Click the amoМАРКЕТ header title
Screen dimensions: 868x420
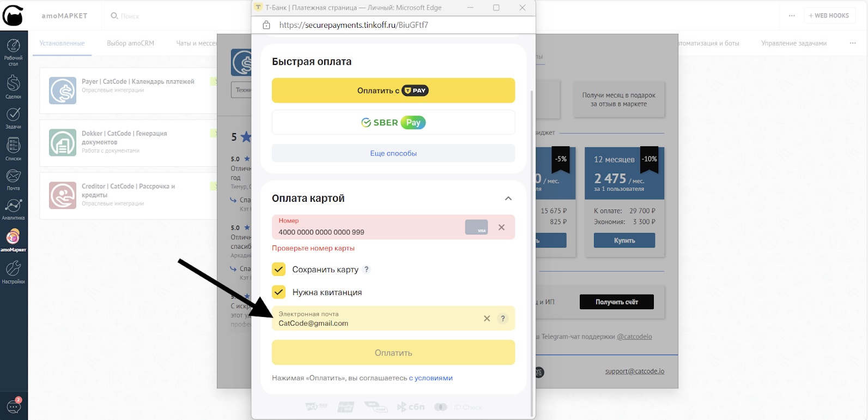(x=64, y=16)
